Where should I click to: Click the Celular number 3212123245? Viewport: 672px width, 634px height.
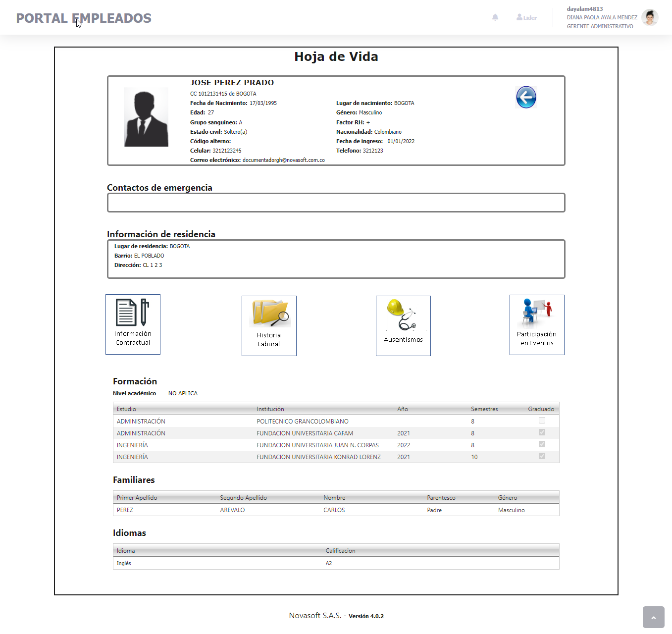click(227, 151)
